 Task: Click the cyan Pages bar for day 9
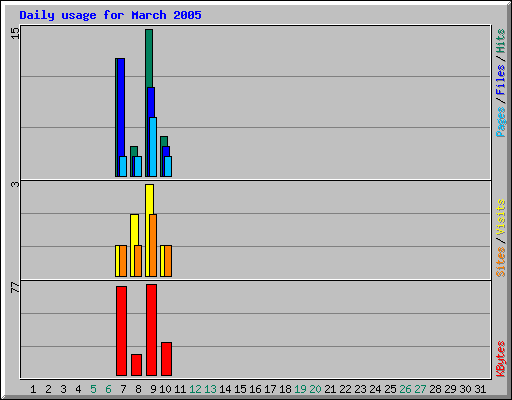pyautogui.click(x=153, y=147)
